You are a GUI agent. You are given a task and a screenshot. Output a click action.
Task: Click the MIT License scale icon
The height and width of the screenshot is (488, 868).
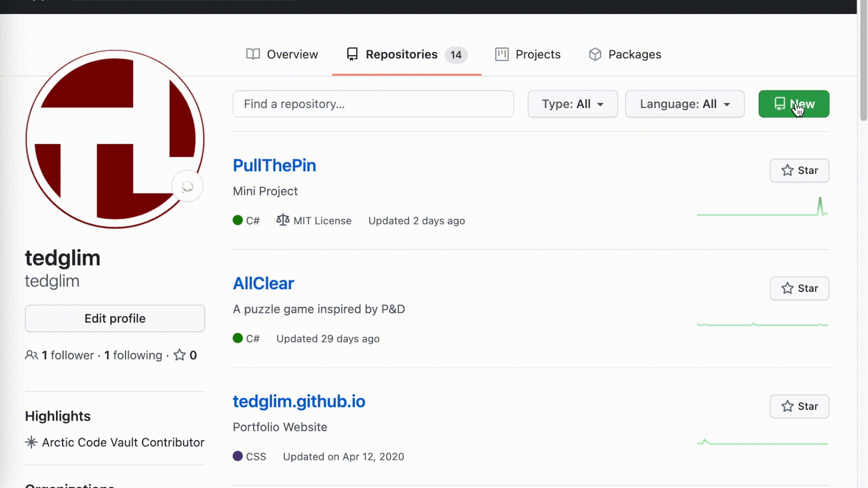pos(283,220)
